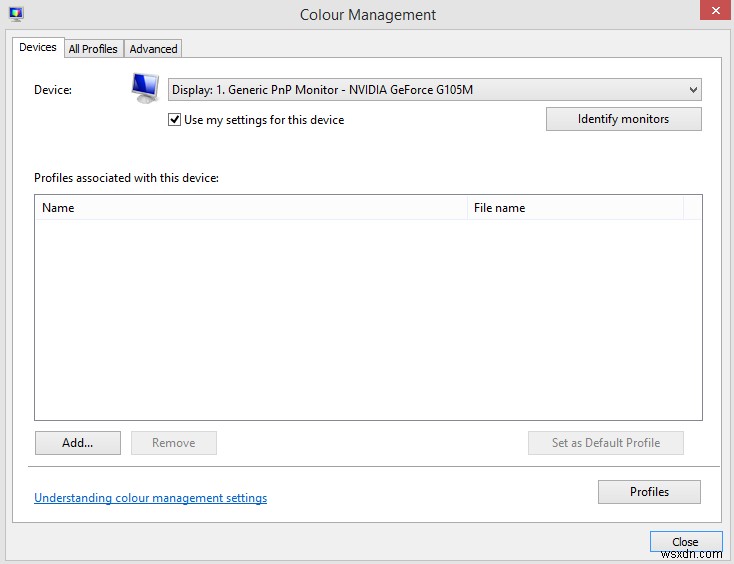
Task: Open the All Profiles tab
Action: pyautogui.click(x=93, y=48)
